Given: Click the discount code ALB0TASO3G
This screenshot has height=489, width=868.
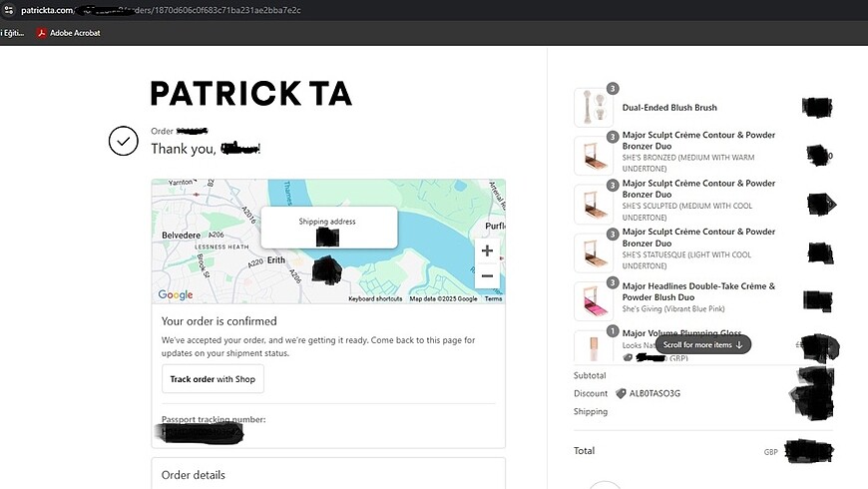Looking at the screenshot, I should click(x=654, y=394).
